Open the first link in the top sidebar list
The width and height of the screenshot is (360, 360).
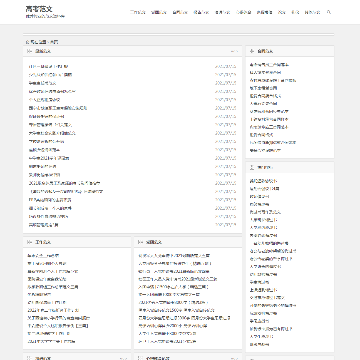(269, 65)
